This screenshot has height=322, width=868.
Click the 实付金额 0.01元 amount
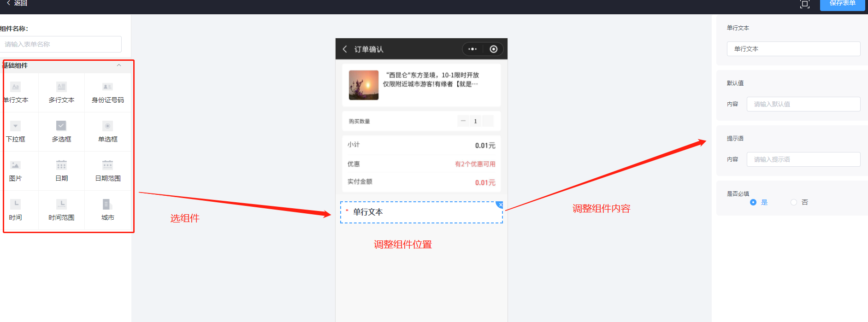(485, 183)
